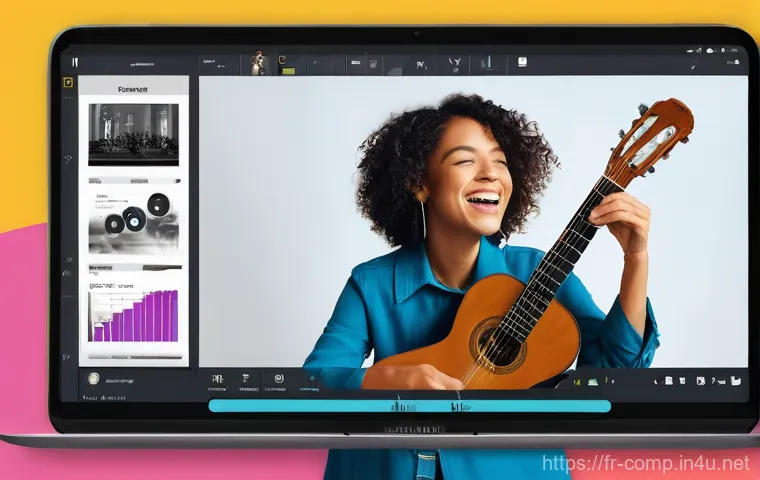Click the teal dot tool in bottom toolbar
Image resolution: width=760 pixels, height=480 pixels.
click(x=312, y=378)
